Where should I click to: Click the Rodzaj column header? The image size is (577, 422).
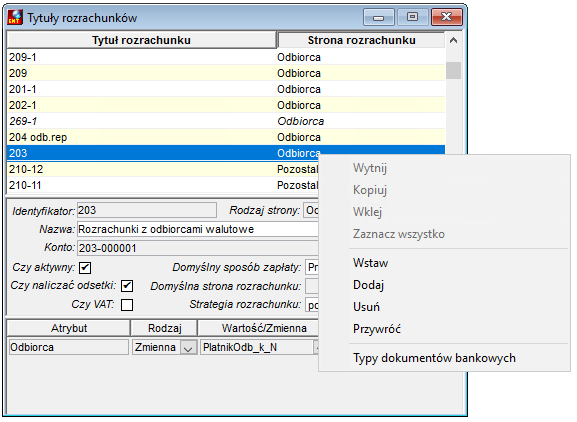click(x=164, y=328)
